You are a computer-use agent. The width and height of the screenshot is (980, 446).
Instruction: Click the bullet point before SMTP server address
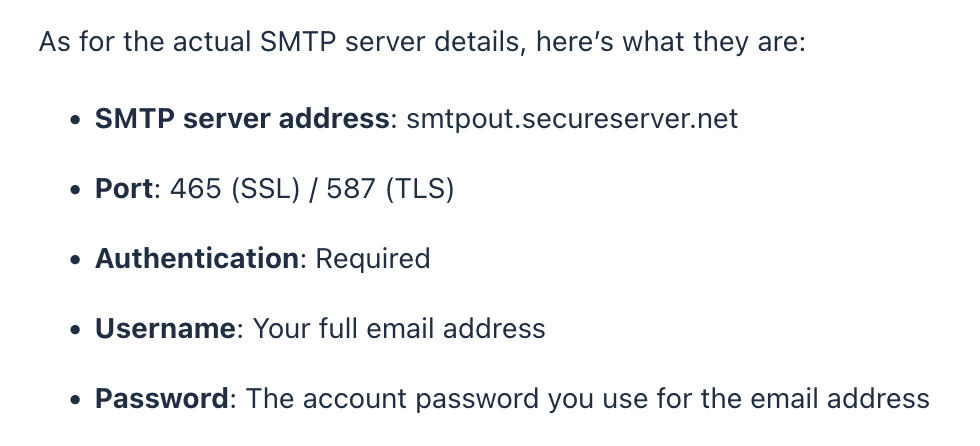click(x=74, y=121)
